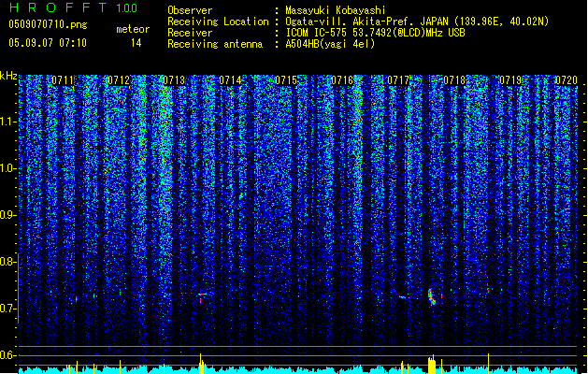Click the 0713 time marker

174,80
